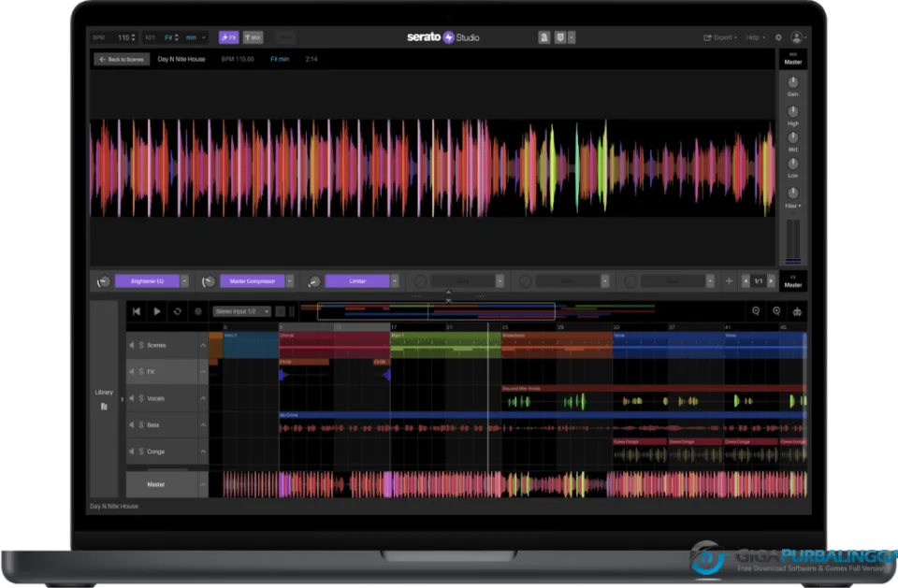
Task: Open Limiter effect dropdown arrow
Action: pos(395,281)
